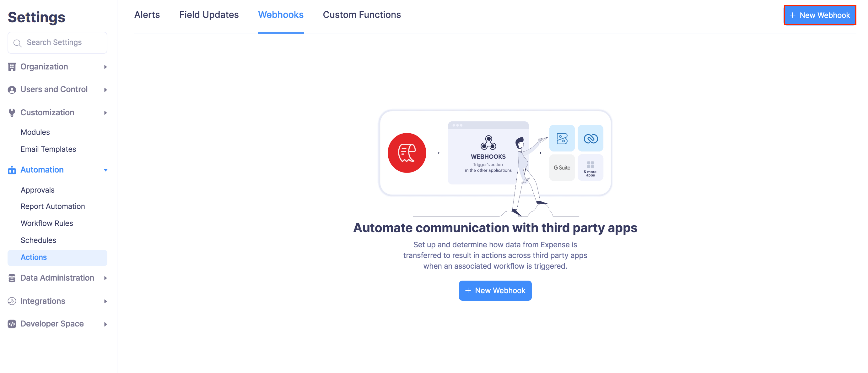Click the Search Settings input field
The width and height of the screenshot is (868, 373).
(x=57, y=42)
